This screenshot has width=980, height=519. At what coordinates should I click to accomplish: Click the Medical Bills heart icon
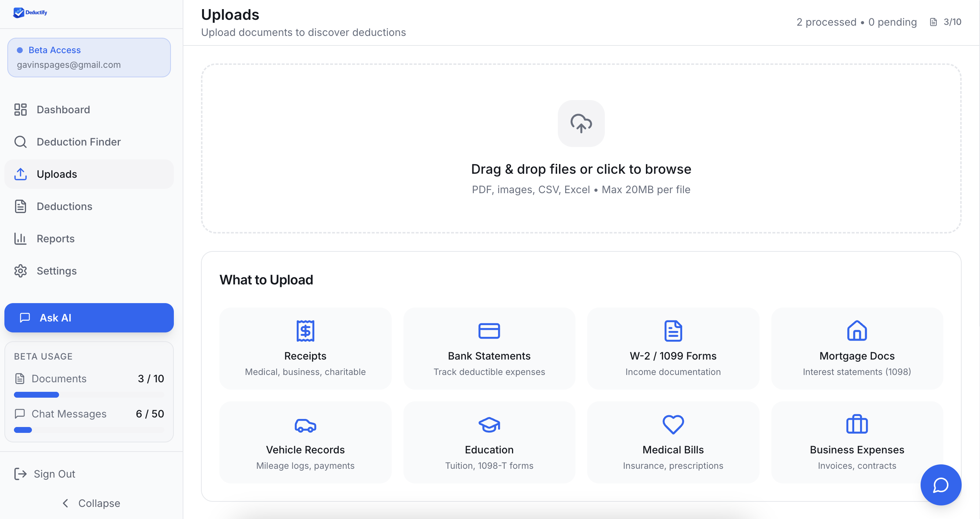point(673,425)
